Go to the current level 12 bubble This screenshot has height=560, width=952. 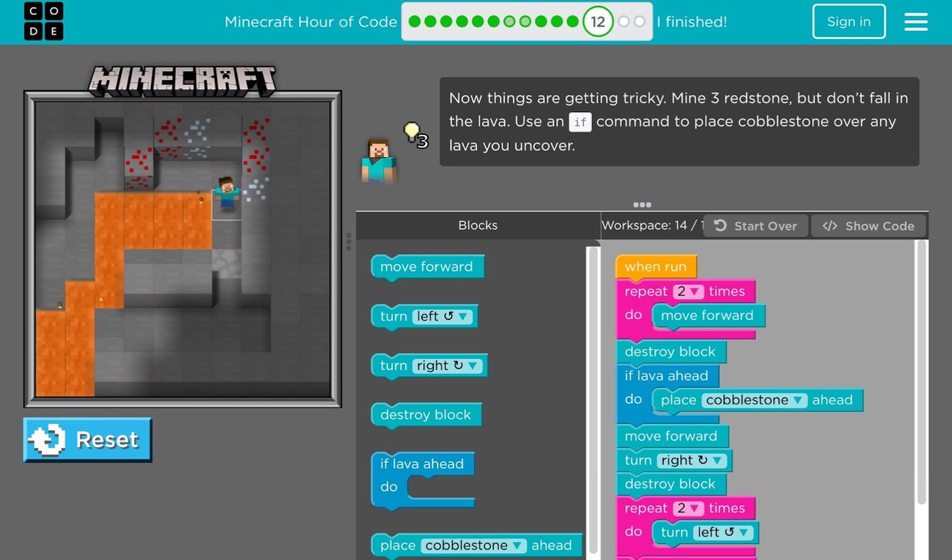pos(598,21)
